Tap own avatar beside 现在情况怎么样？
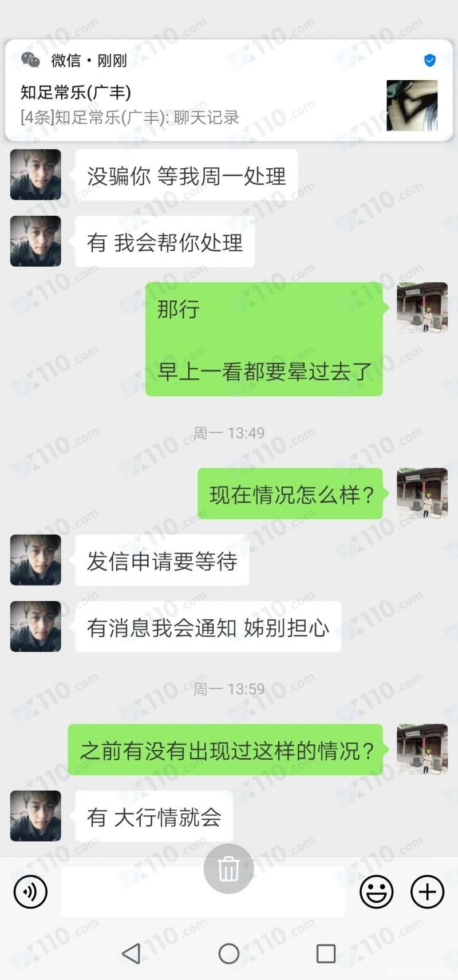458x980 pixels. coord(423,493)
